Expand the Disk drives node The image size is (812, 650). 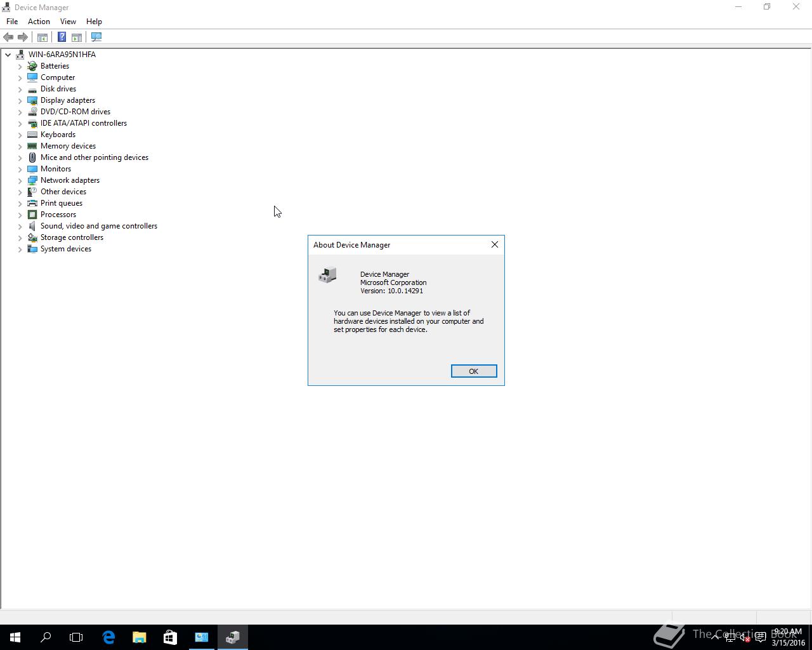(x=20, y=89)
